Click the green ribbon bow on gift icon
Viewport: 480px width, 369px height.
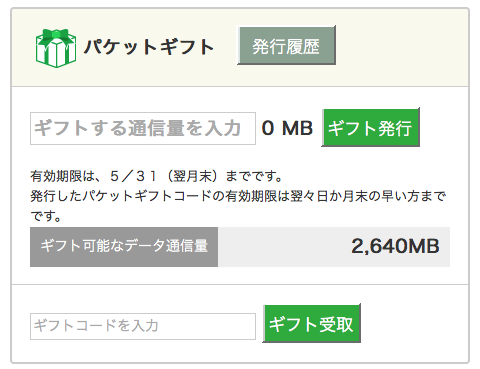[x=56, y=34]
